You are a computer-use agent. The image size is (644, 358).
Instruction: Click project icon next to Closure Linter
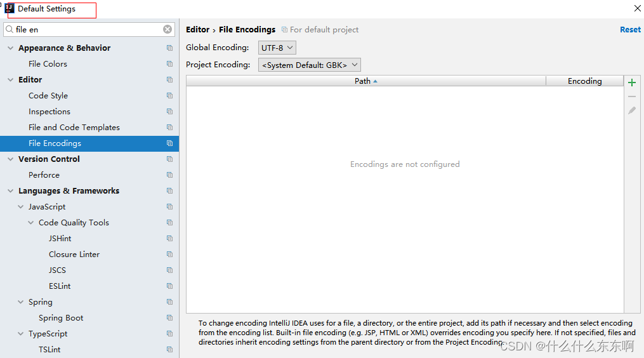169,255
